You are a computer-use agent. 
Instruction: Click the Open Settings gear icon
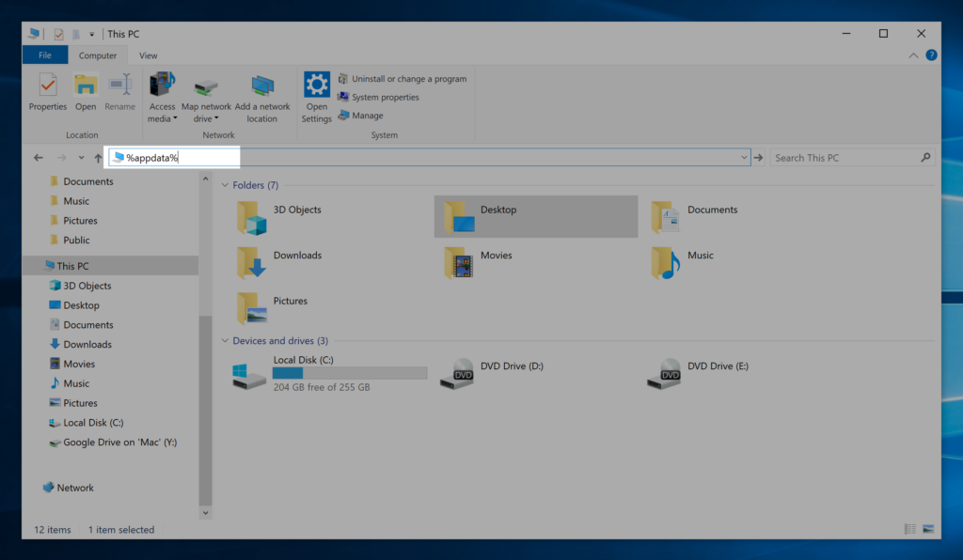click(316, 85)
